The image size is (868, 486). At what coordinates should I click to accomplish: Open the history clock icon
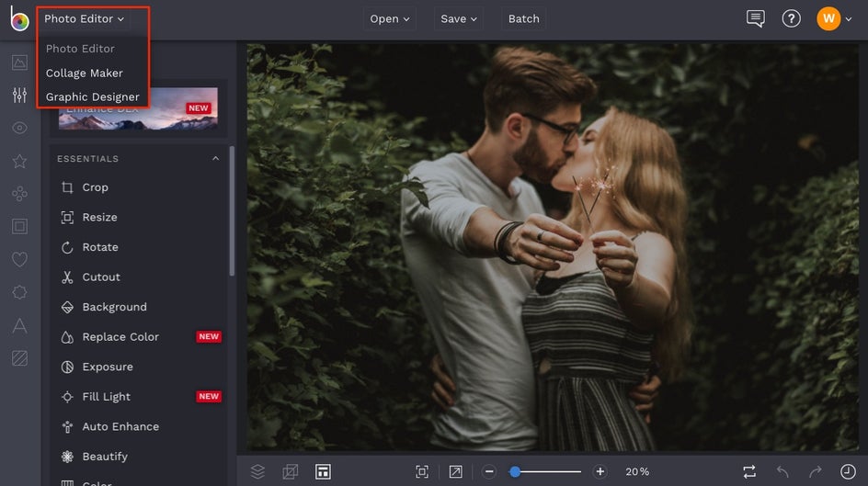(846, 471)
